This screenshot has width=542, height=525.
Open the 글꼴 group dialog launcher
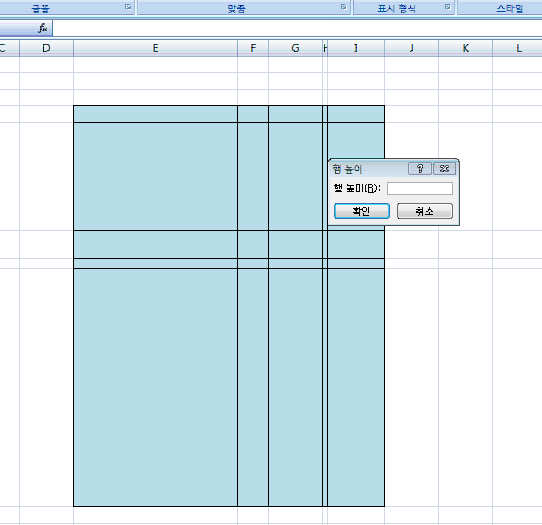click(x=128, y=7)
